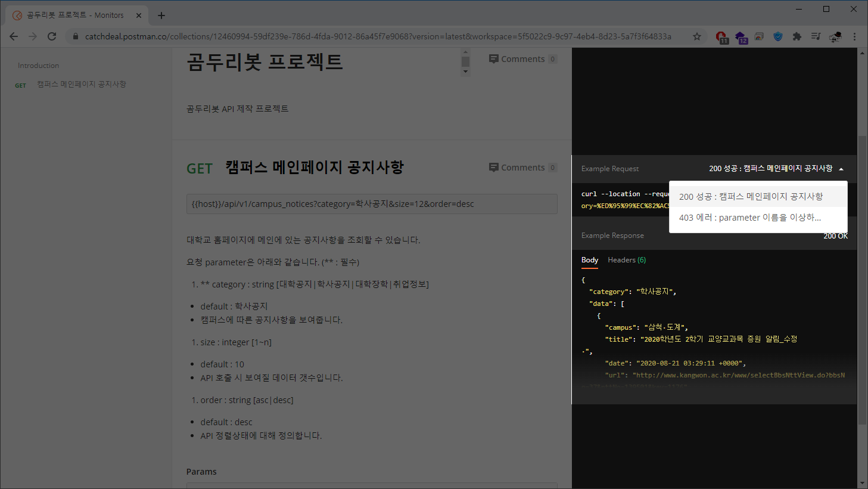Image resolution: width=868 pixels, height=489 pixels.
Task: Open Comments for the GET request section
Action: pyautogui.click(x=522, y=168)
